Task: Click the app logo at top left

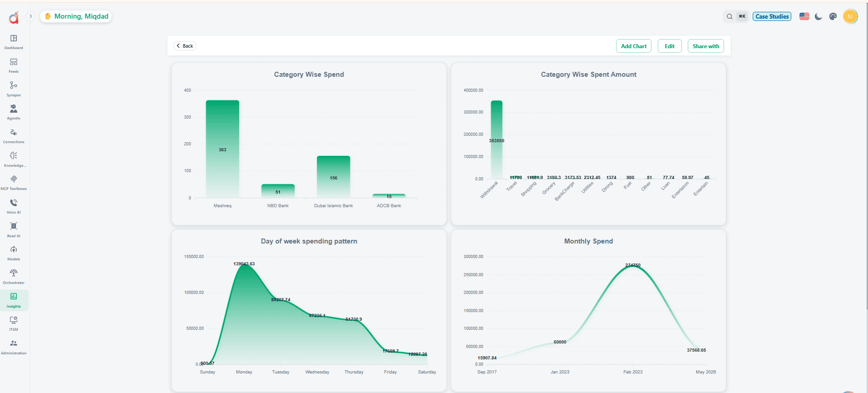Action: point(14,18)
